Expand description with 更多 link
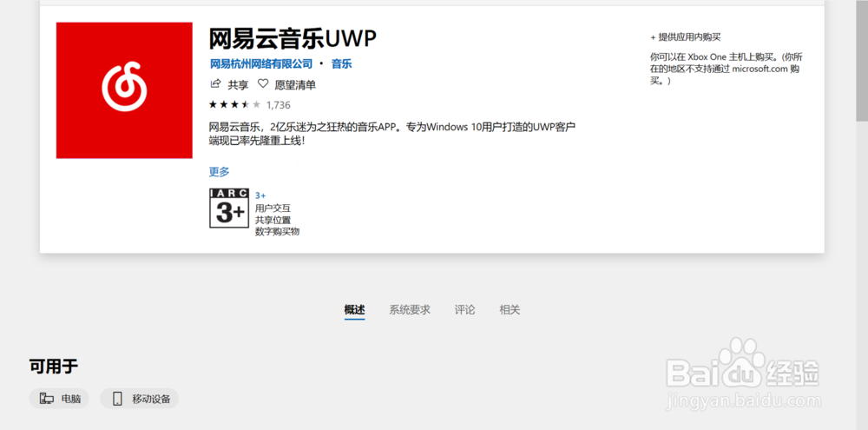This screenshot has width=868, height=430. 220,172
